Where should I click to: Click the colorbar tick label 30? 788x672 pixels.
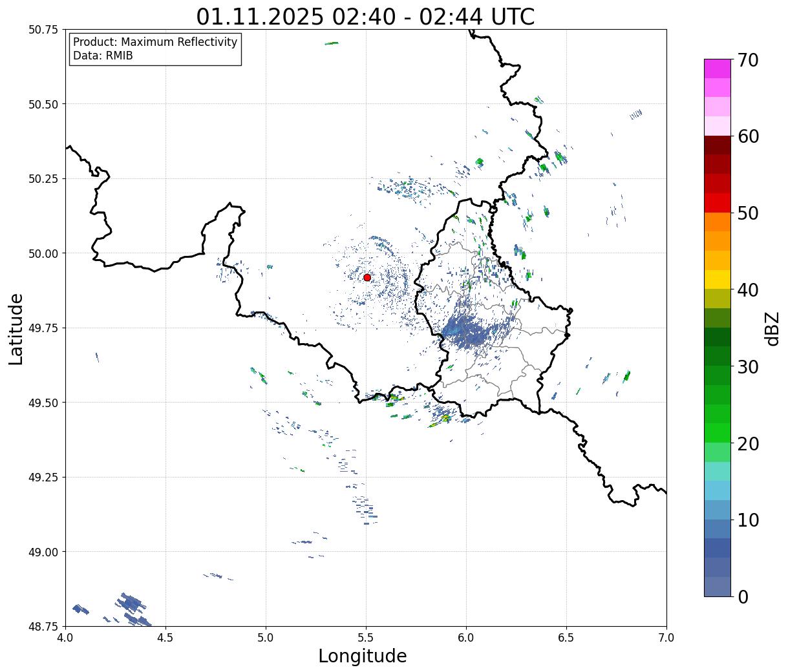tap(749, 366)
